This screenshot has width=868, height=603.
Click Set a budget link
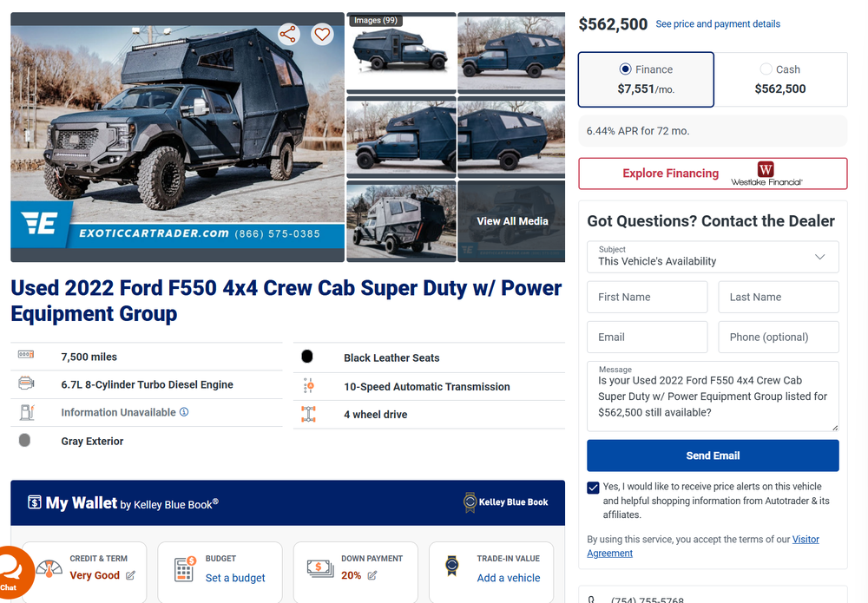[x=235, y=578]
